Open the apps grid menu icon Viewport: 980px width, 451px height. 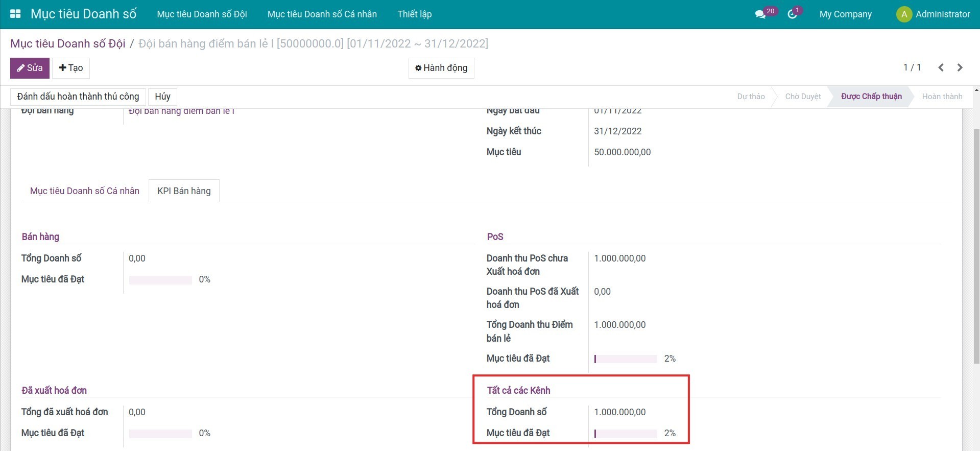point(15,14)
